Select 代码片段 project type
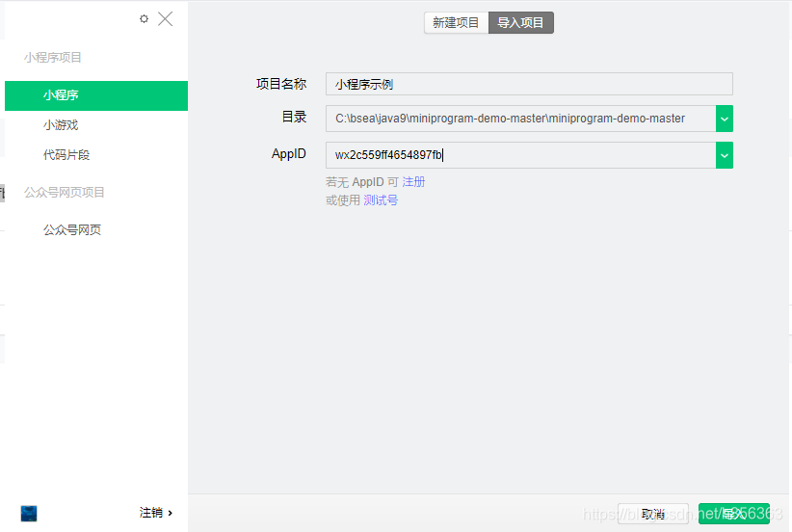 pyautogui.click(x=66, y=154)
